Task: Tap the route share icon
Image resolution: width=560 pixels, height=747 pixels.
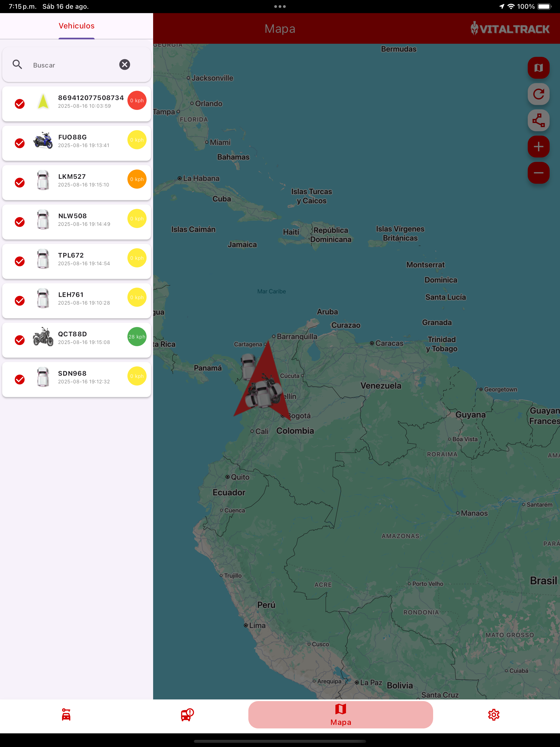Action: pyautogui.click(x=538, y=120)
